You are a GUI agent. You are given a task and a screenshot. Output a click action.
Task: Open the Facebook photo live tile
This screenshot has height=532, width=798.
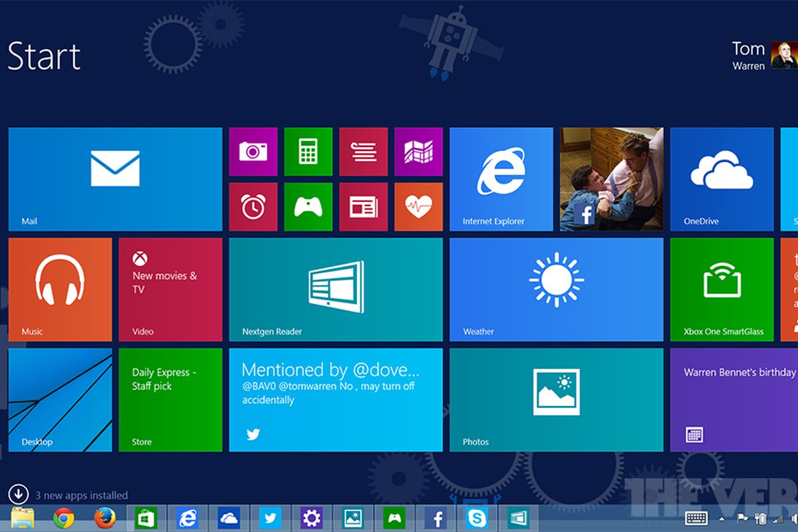[611, 179]
